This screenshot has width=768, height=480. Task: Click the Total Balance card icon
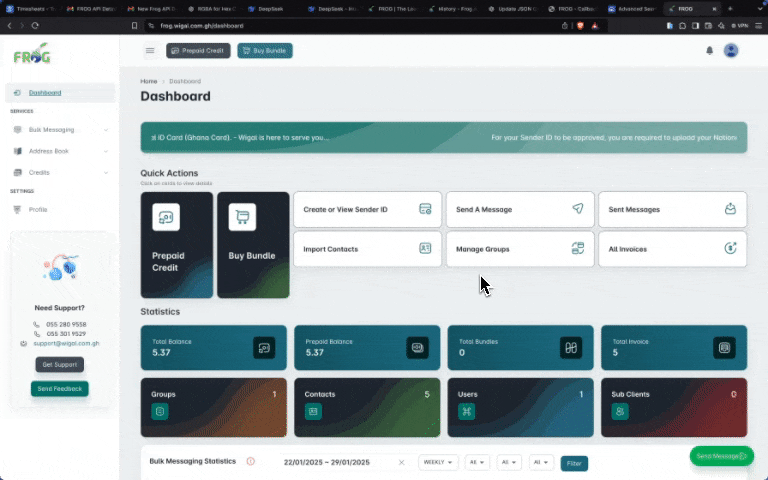click(x=264, y=348)
